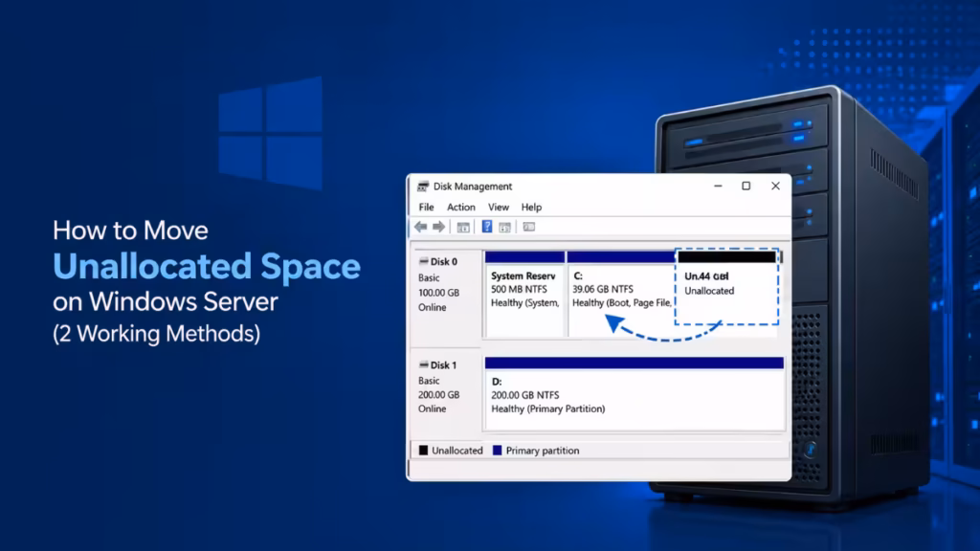Viewport: 980px width, 551px height.
Task: Open the Action menu
Action: point(460,207)
